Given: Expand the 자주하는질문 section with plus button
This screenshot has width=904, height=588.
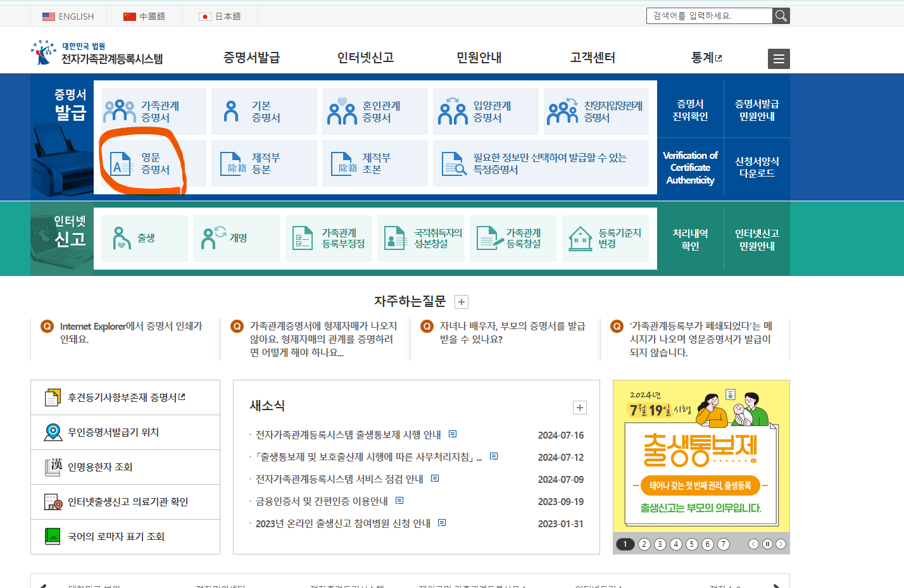Looking at the screenshot, I should [x=461, y=301].
